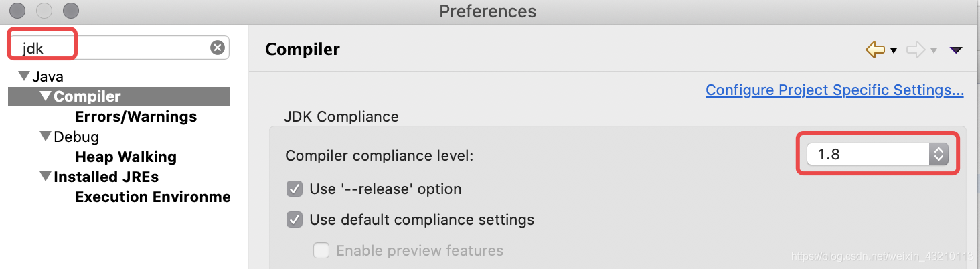
Task: Collapse the Compiler tree node
Action: [46, 96]
